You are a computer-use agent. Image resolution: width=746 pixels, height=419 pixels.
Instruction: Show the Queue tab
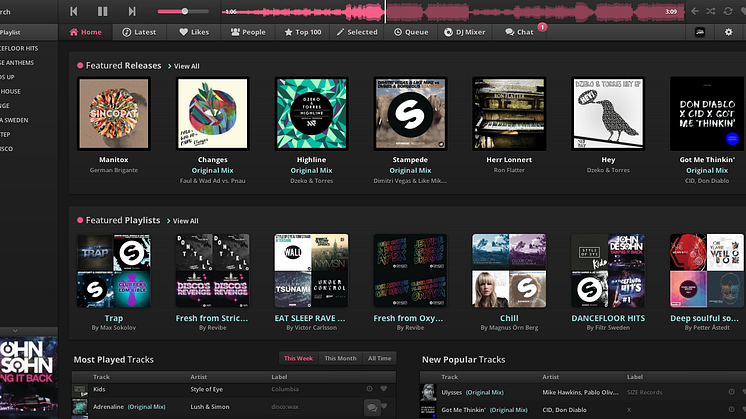click(411, 32)
